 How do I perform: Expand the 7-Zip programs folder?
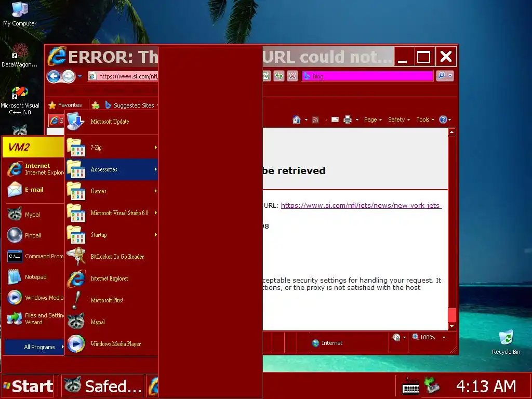click(112, 147)
